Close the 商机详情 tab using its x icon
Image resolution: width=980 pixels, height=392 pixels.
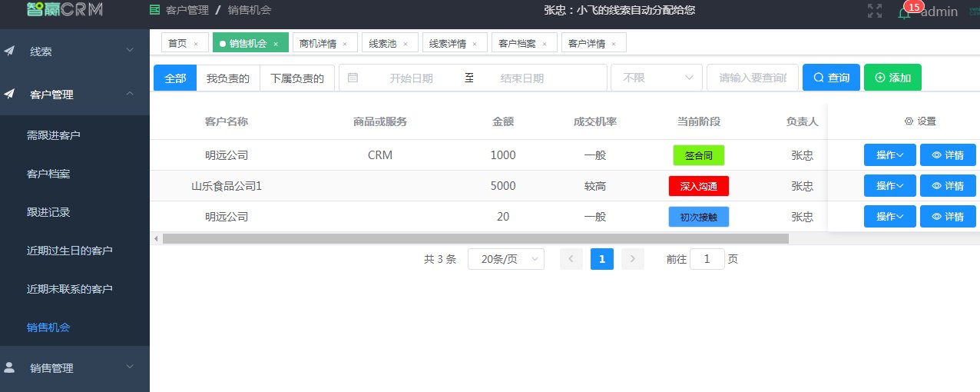pos(345,44)
